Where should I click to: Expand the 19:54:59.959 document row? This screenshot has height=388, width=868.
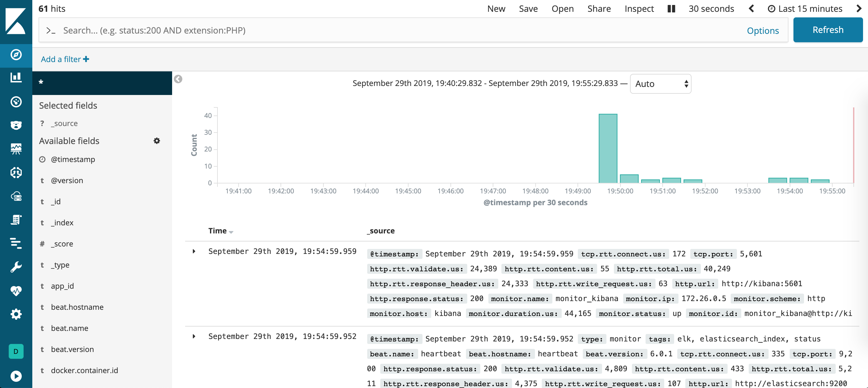pos(194,252)
